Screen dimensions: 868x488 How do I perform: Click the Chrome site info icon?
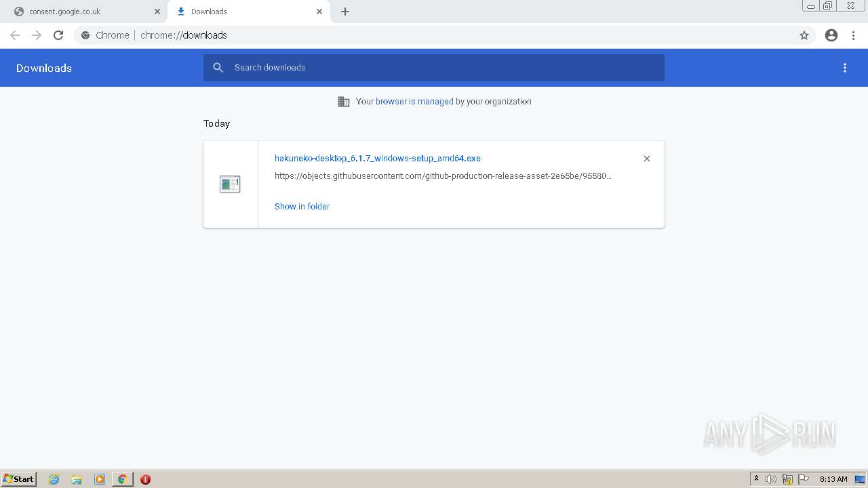(85, 35)
